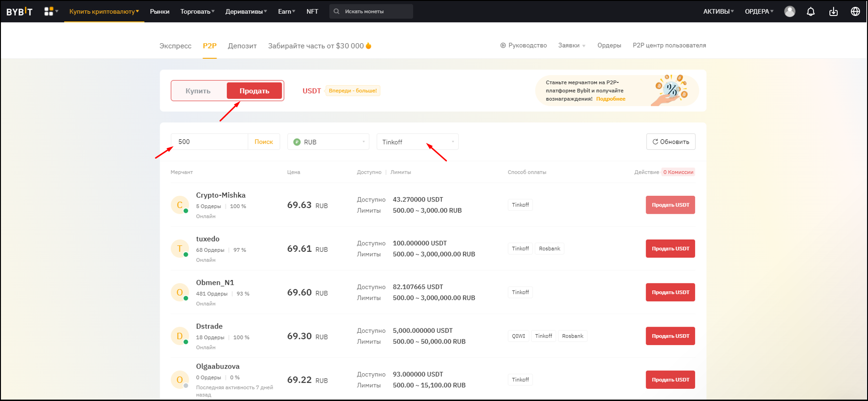Switch to the Купить (Buy) toggle
This screenshot has width=868, height=401.
[x=198, y=91]
